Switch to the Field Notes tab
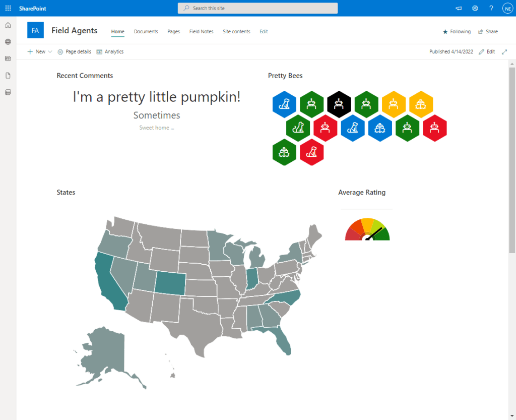The width and height of the screenshot is (516, 420). (201, 32)
